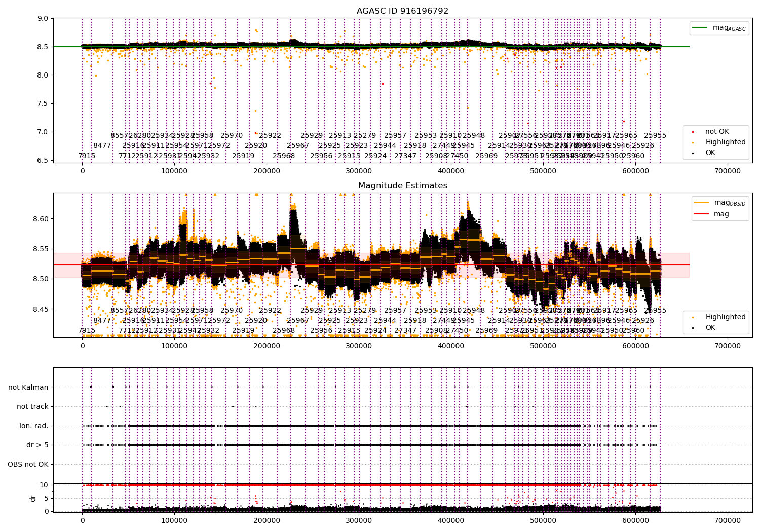Click obsid label 25970 in middle plot
The image size is (760, 532).
click(232, 311)
